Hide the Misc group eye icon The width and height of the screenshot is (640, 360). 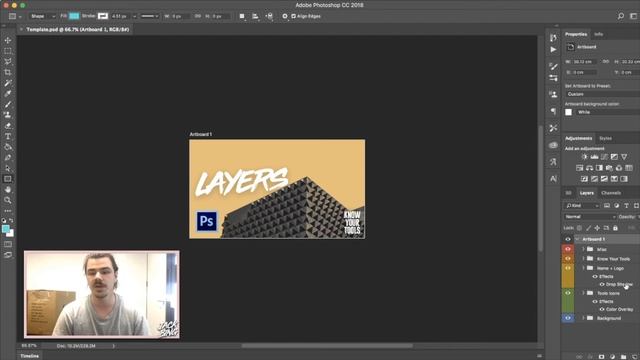[568, 249]
